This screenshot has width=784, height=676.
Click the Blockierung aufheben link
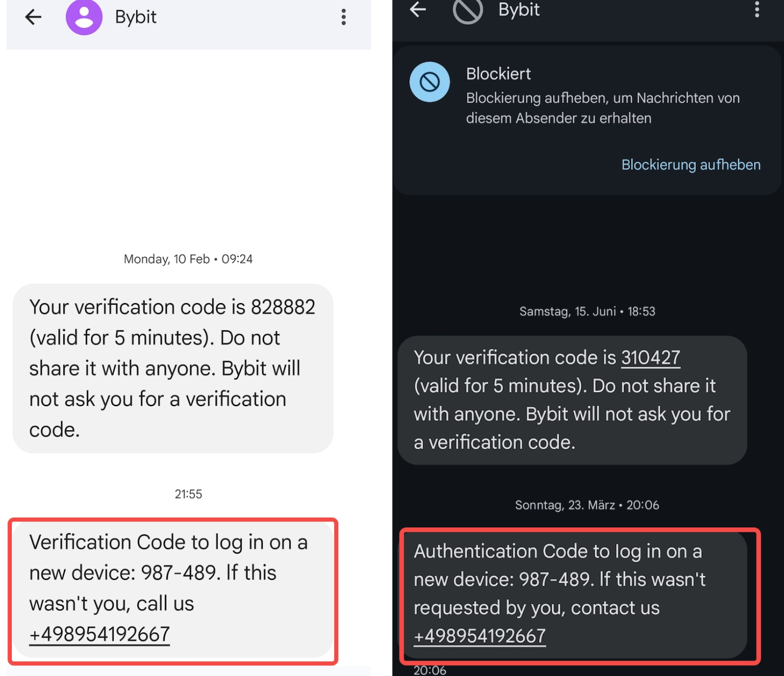(x=691, y=165)
